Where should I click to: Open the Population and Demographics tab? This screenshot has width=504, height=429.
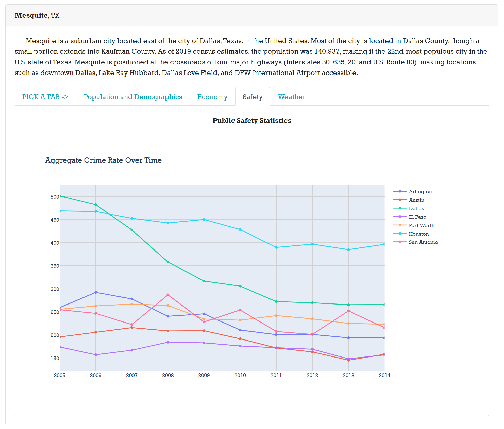133,97
